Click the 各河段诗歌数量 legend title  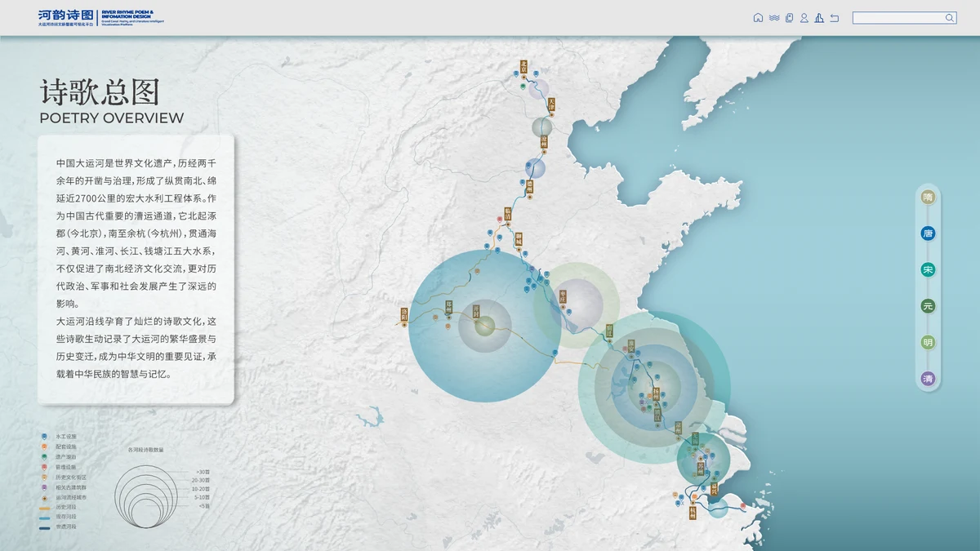pyautogui.click(x=145, y=450)
